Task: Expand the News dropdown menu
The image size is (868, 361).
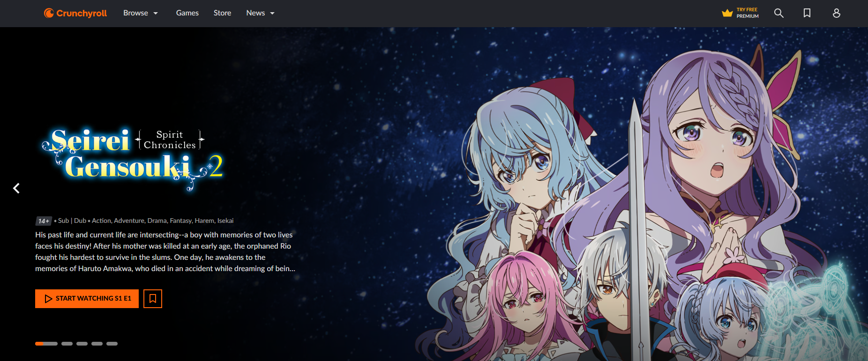Action: [261, 13]
